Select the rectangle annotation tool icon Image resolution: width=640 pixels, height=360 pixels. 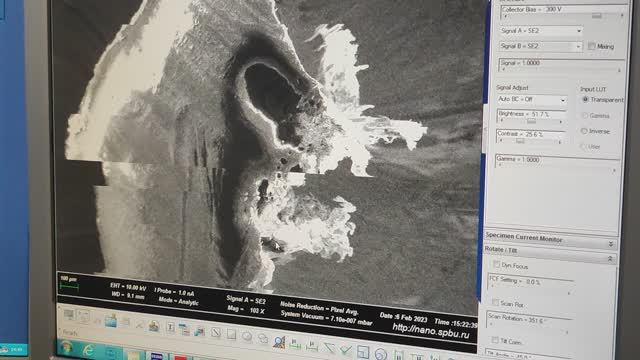(231, 335)
